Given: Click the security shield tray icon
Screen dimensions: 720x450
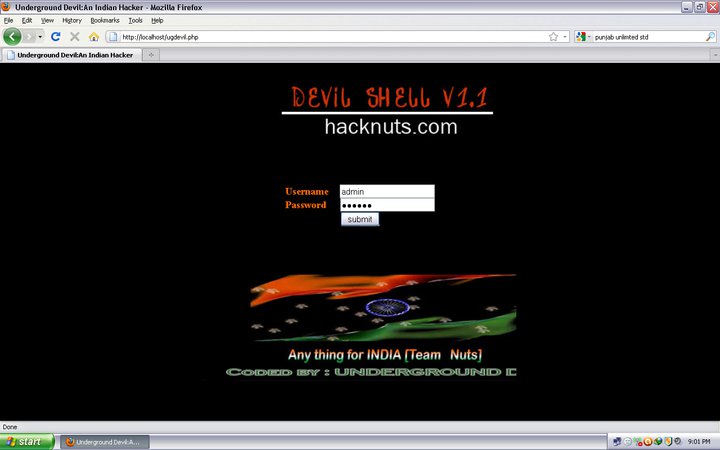Looking at the screenshot, I should (668, 441).
